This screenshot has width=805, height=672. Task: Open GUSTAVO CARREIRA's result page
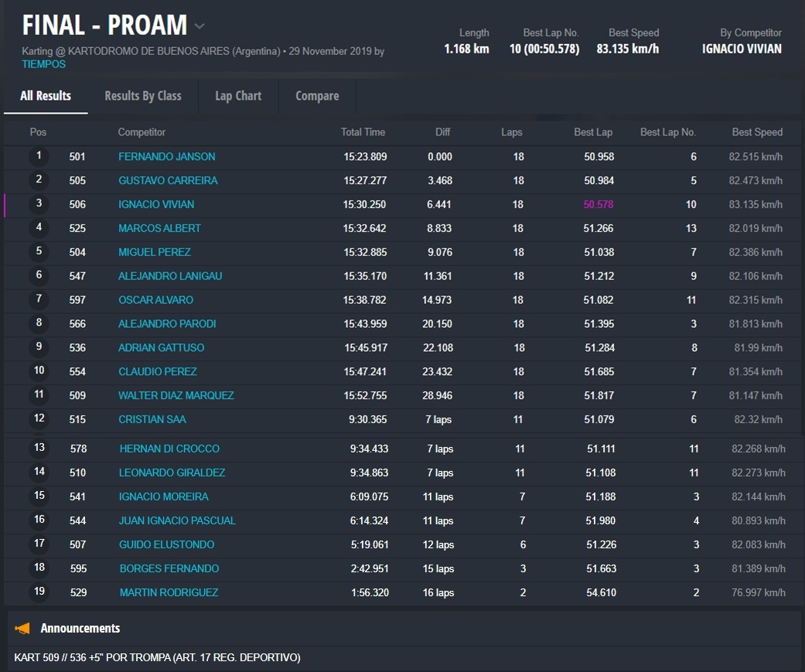click(x=168, y=181)
